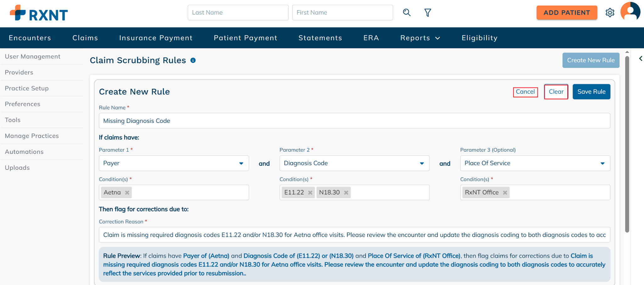Viewport: 644px width, 285px height.
Task: Click the user profile avatar
Action: coord(630,12)
